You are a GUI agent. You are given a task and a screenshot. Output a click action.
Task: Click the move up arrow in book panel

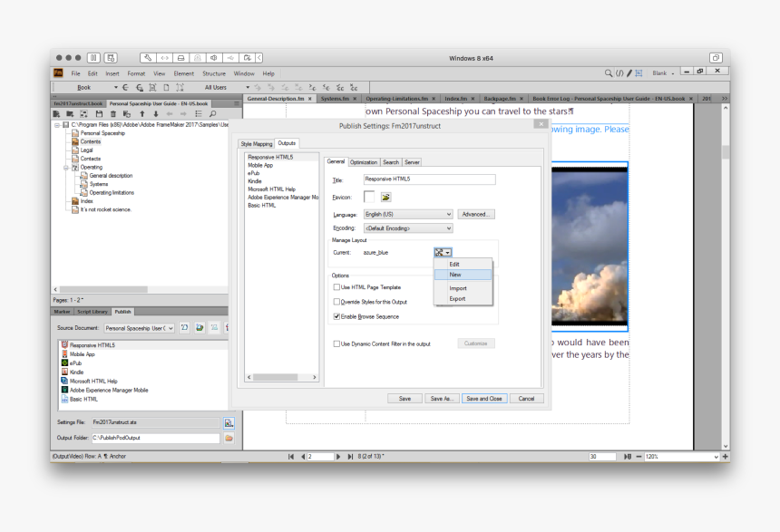141,114
